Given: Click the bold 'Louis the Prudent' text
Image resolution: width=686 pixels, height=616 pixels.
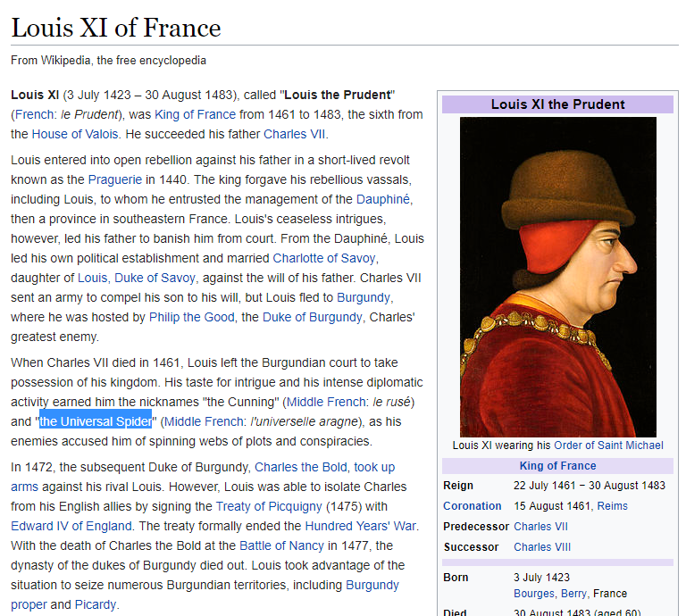Looking at the screenshot, I should pyautogui.click(x=338, y=95).
